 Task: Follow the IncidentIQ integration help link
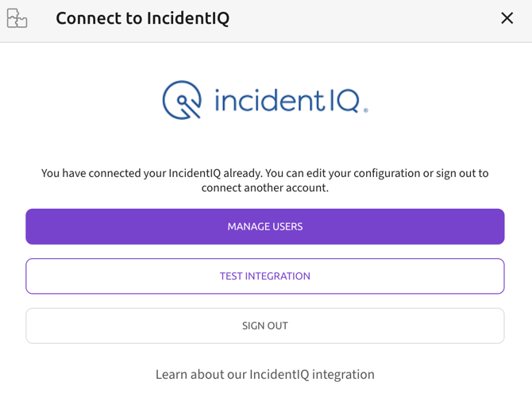[x=265, y=375]
